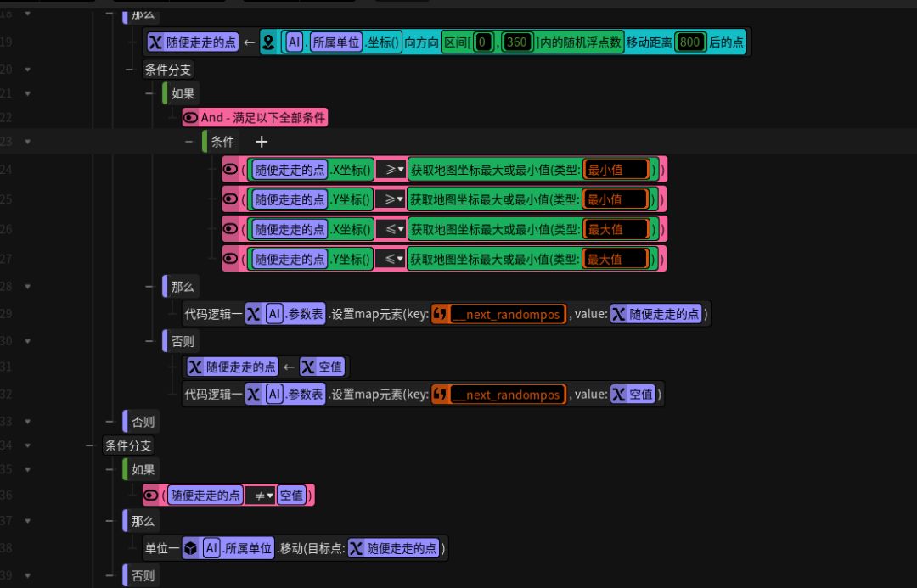Viewport: 917px width, 588px height.
Task: Collapse the line 21 如果 gutter arrow
Action: pos(27,93)
